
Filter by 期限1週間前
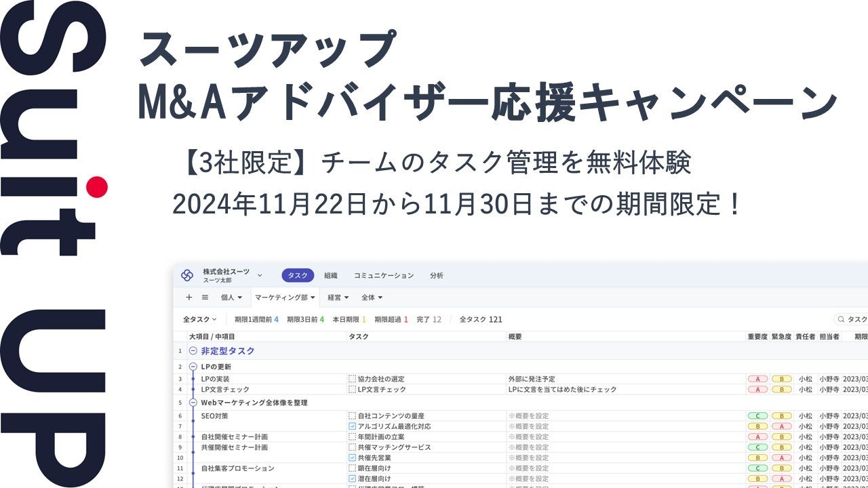[x=256, y=319]
